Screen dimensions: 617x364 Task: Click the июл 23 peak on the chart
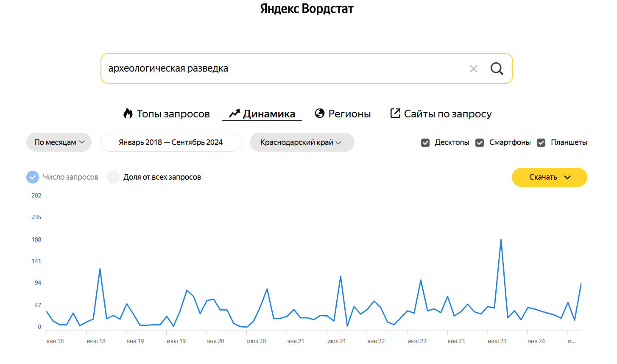(501, 240)
